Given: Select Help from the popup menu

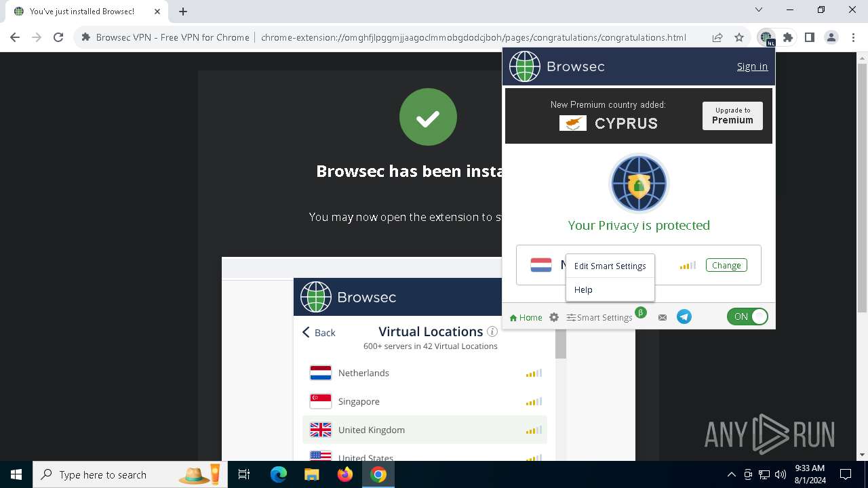Looking at the screenshot, I should point(610,289).
